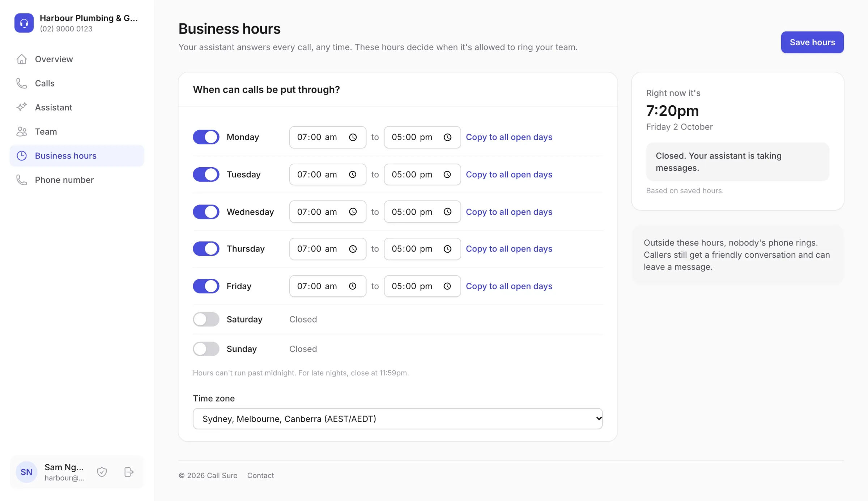This screenshot has height=501, width=868.
Task: Open the Assistant section
Action: [x=77, y=108]
